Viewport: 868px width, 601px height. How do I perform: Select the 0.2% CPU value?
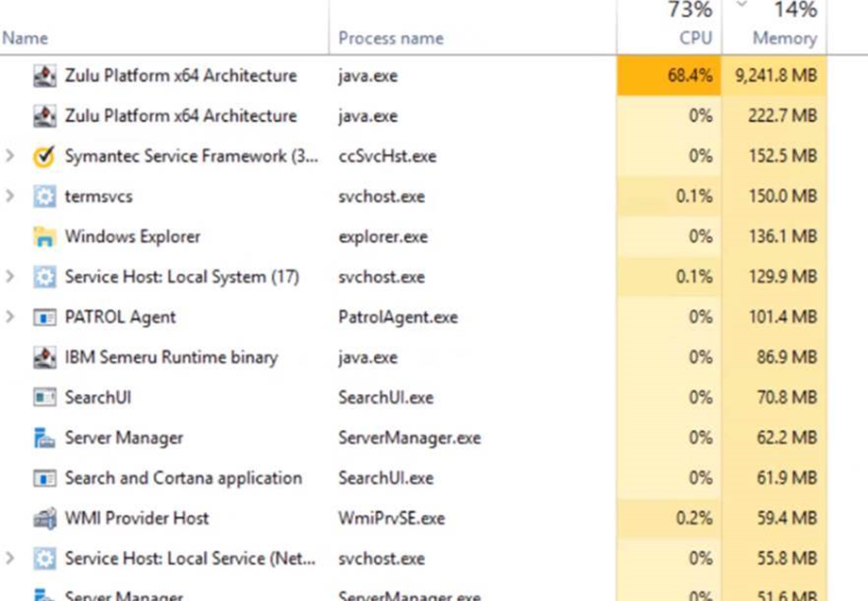point(694,518)
